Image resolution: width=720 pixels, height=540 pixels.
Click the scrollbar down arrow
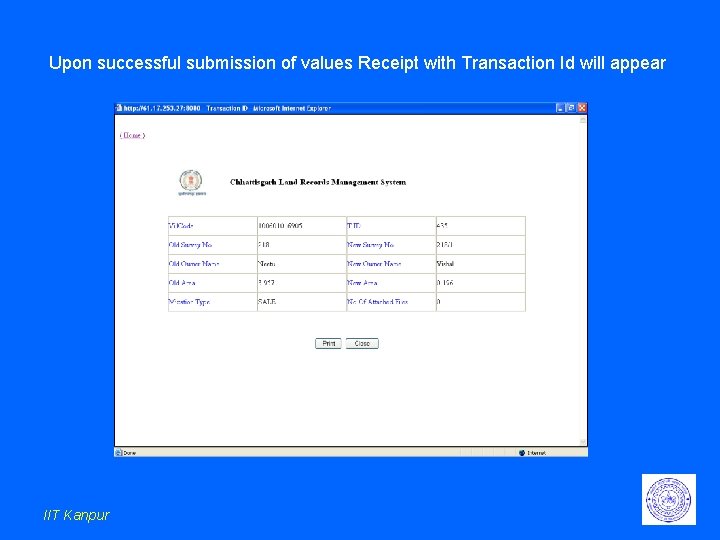click(583, 442)
